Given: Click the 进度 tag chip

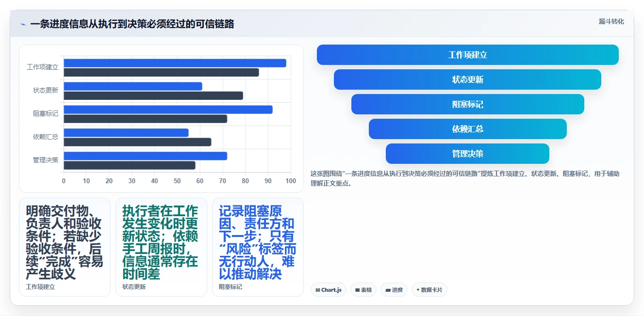Looking at the screenshot, I should point(394,290).
